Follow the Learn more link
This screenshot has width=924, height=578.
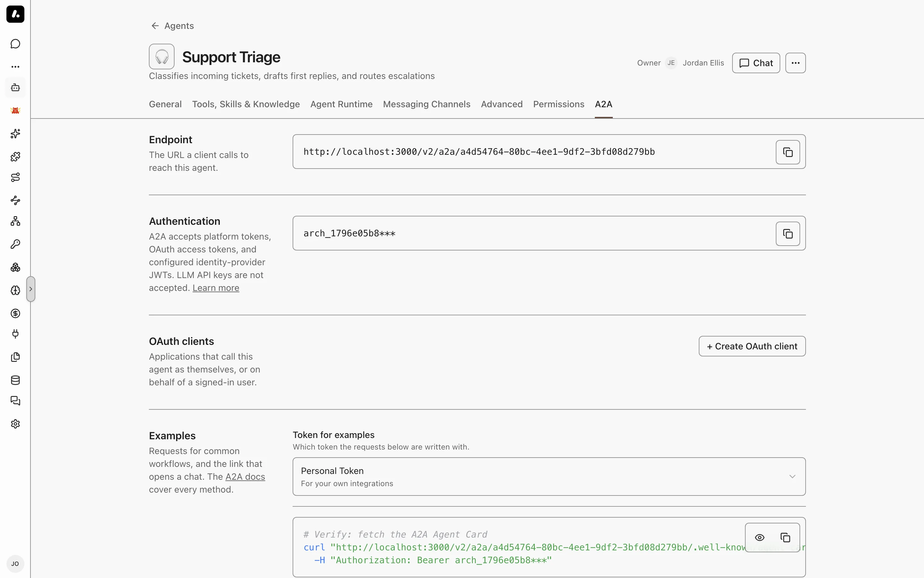coord(216,288)
